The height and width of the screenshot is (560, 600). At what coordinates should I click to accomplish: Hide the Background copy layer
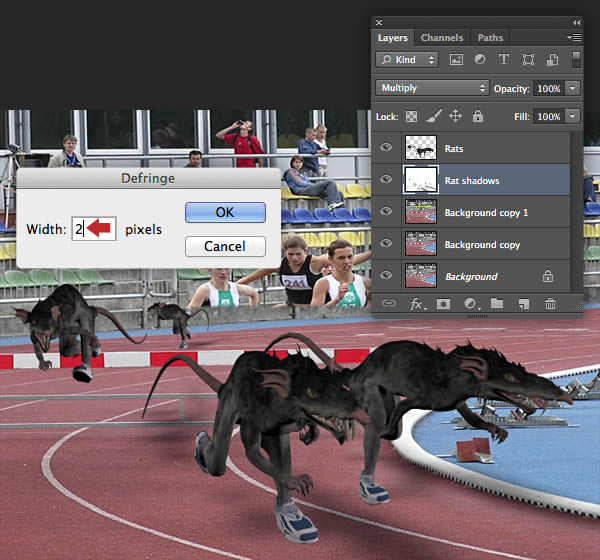tap(386, 243)
